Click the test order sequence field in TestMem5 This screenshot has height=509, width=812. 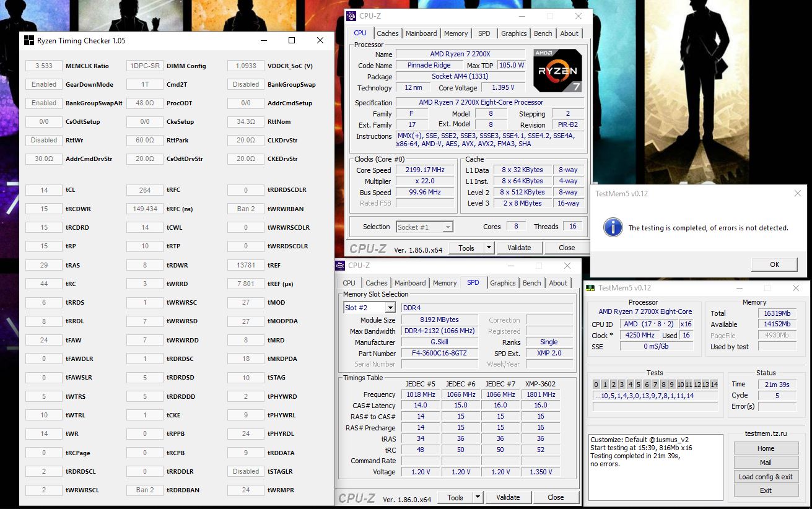click(x=655, y=396)
